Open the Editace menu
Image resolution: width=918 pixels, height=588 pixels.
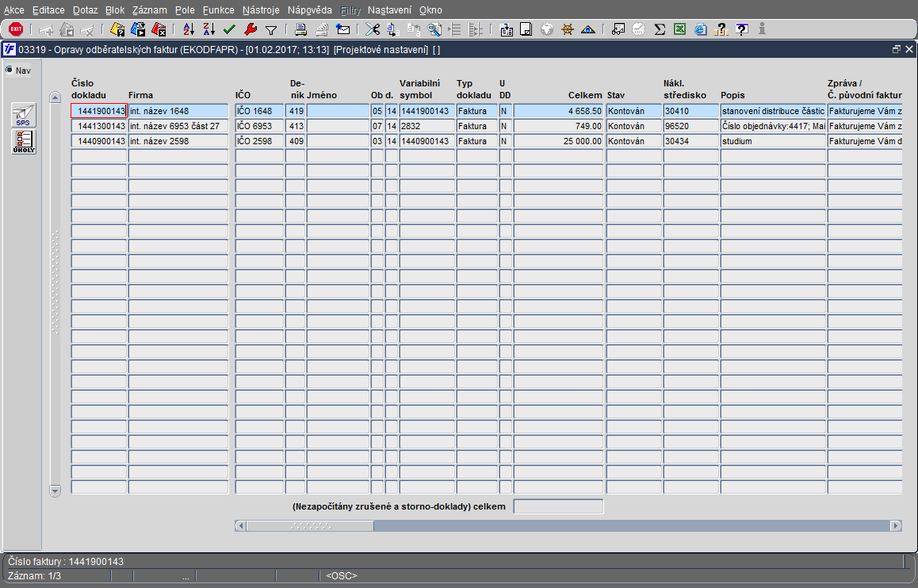[x=48, y=10]
